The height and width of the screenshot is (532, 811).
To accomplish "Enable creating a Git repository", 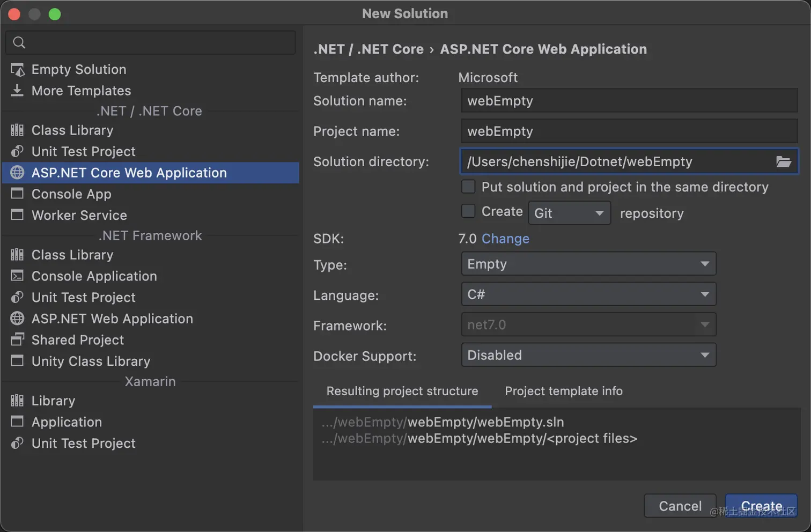I will pyautogui.click(x=468, y=211).
